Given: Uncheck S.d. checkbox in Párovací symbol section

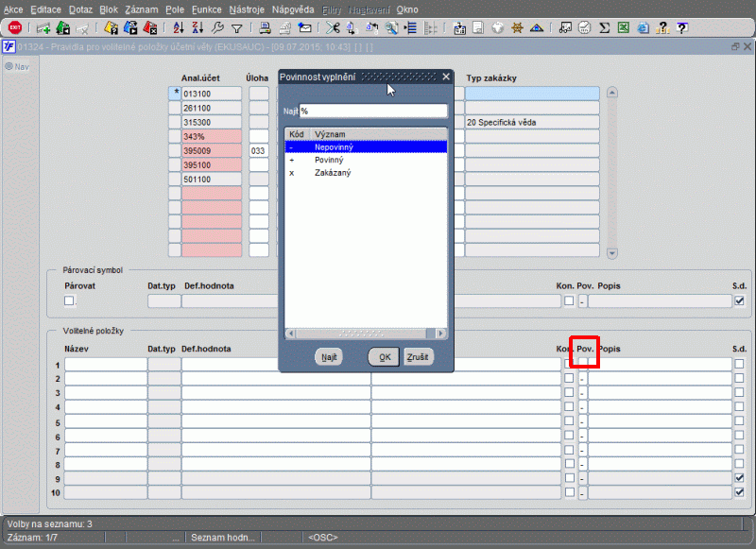Looking at the screenshot, I should [x=739, y=300].
